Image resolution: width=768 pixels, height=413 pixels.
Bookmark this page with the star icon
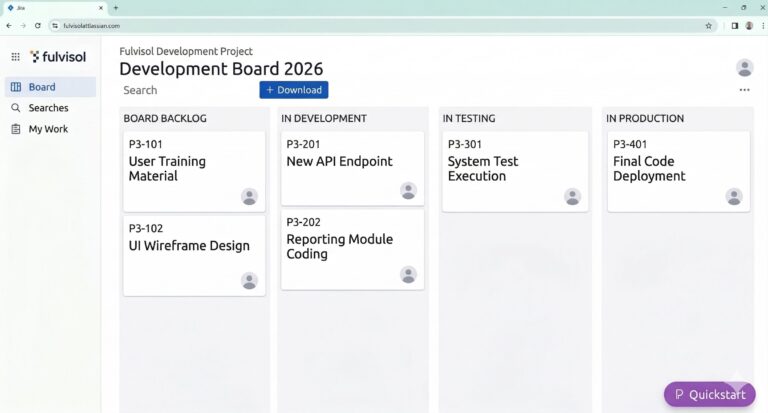click(x=709, y=25)
